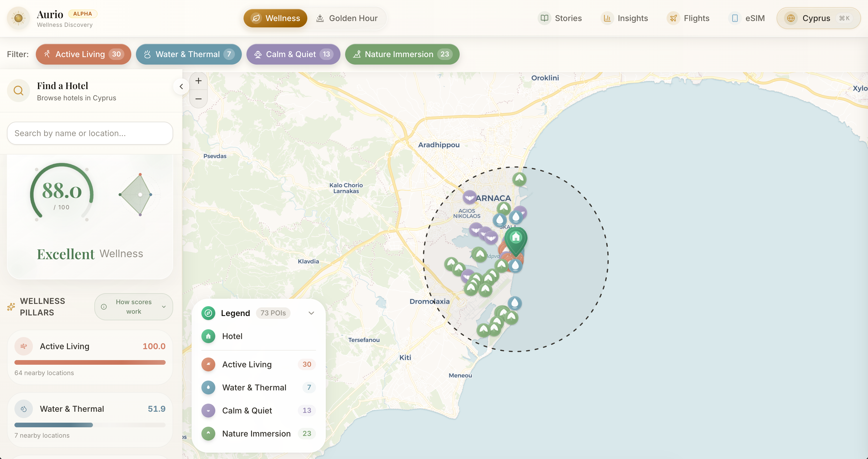Click the Search by name or location field

(x=90, y=133)
